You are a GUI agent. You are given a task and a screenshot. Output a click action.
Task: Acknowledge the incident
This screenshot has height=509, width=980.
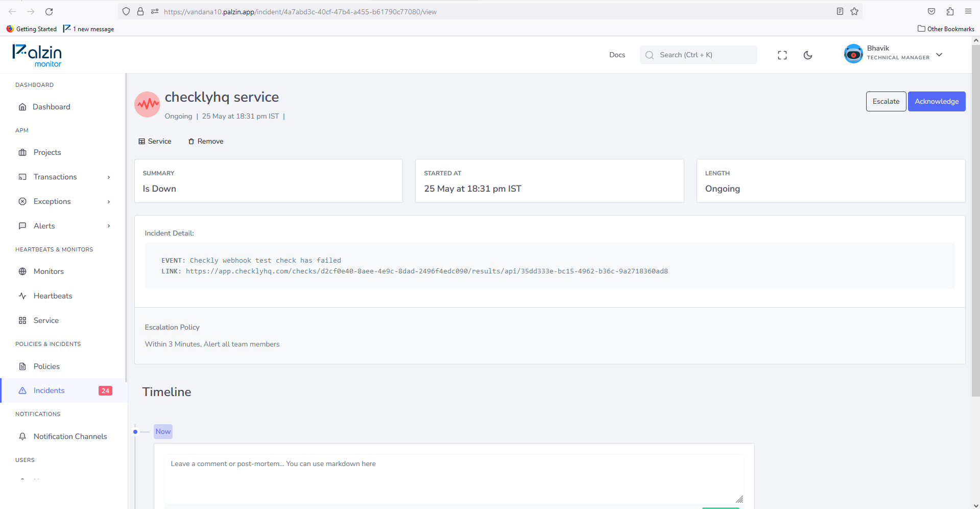937,101
